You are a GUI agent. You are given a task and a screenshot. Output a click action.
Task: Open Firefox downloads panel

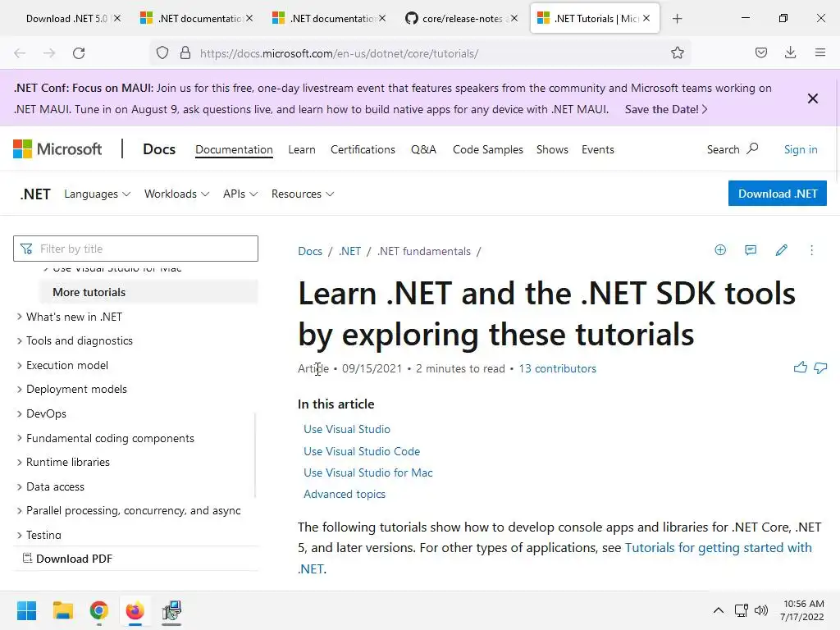tap(790, 53)
